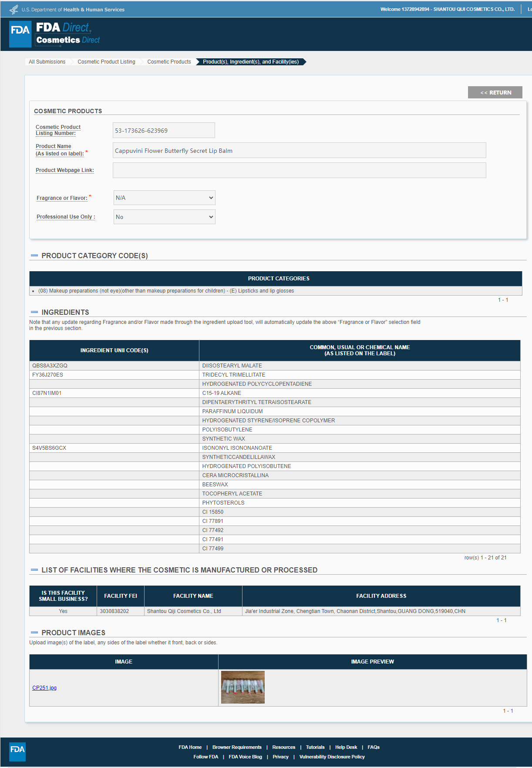Open Tutorials in the footer
This screenshot has height=768, width=532.
pos(315,747)
